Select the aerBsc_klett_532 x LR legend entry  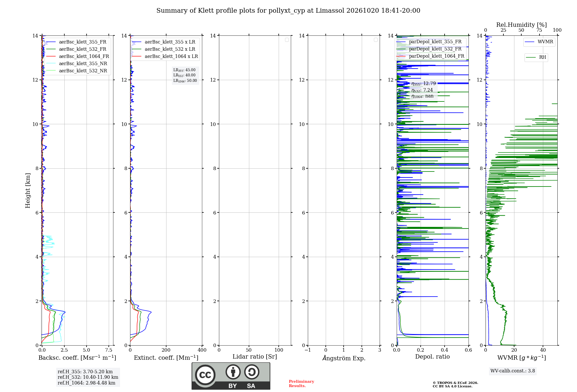[x=164, y=49]
